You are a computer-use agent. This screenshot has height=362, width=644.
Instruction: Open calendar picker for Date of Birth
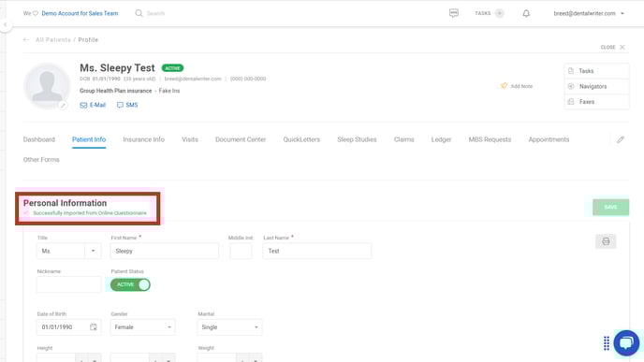pyautogui.click(x=94, y=327)
